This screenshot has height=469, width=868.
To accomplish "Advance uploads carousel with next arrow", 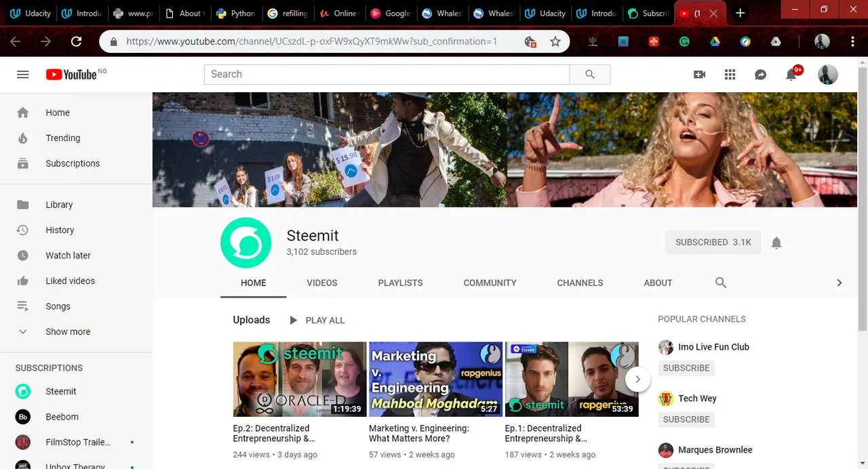I will coord(637,380).
